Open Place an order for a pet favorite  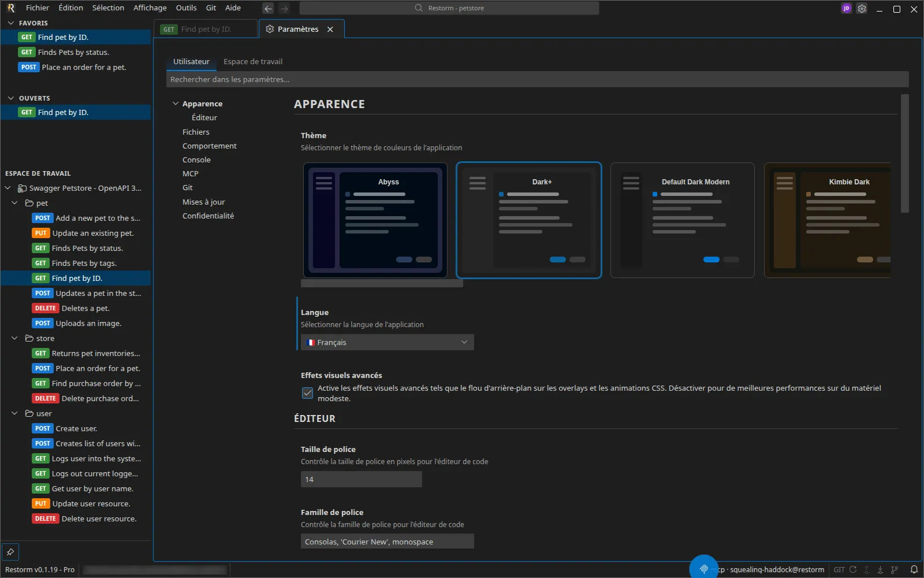76,68
